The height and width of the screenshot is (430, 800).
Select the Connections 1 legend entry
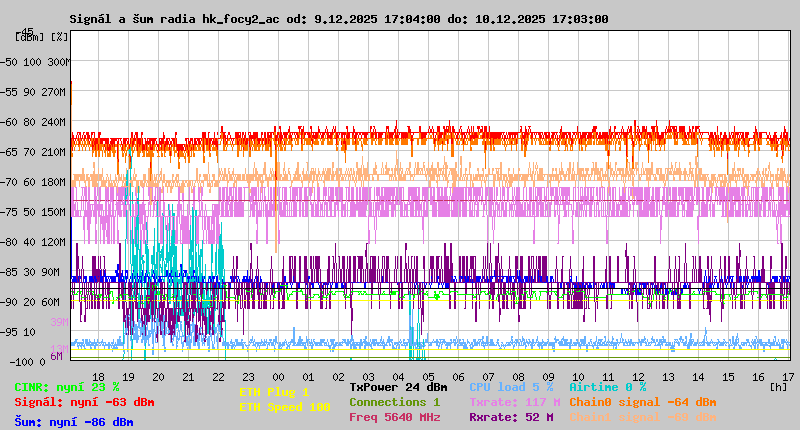point(394,402)
